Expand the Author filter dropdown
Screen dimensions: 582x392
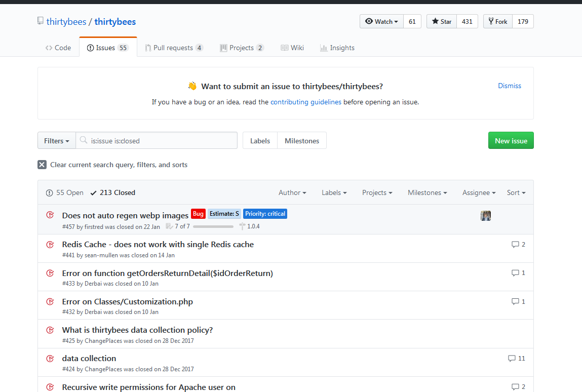[292, 192]
